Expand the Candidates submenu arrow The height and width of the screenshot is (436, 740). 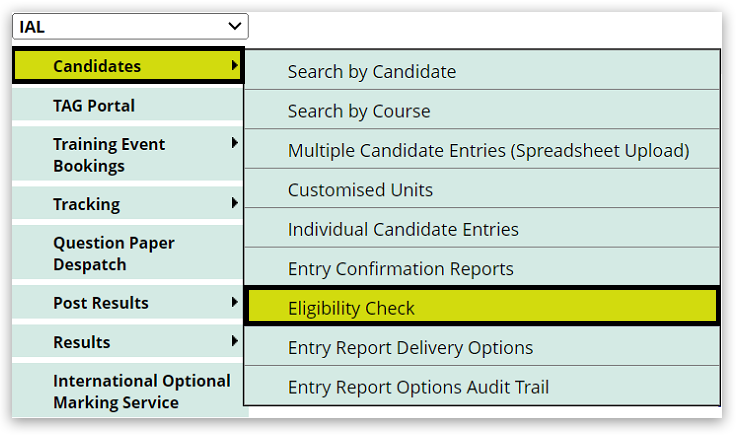coord(235,66)
